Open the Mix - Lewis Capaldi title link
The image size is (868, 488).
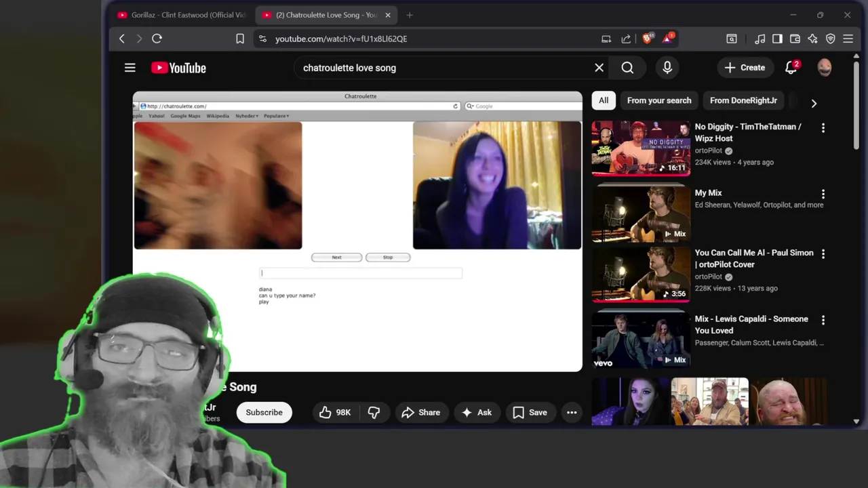click(x=751, y=325)
